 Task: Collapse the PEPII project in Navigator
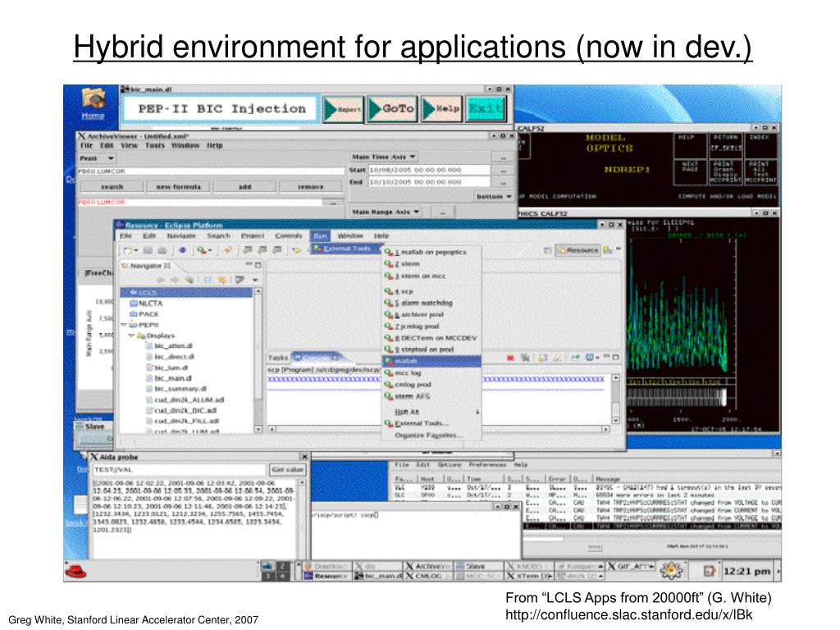point(125,325)
